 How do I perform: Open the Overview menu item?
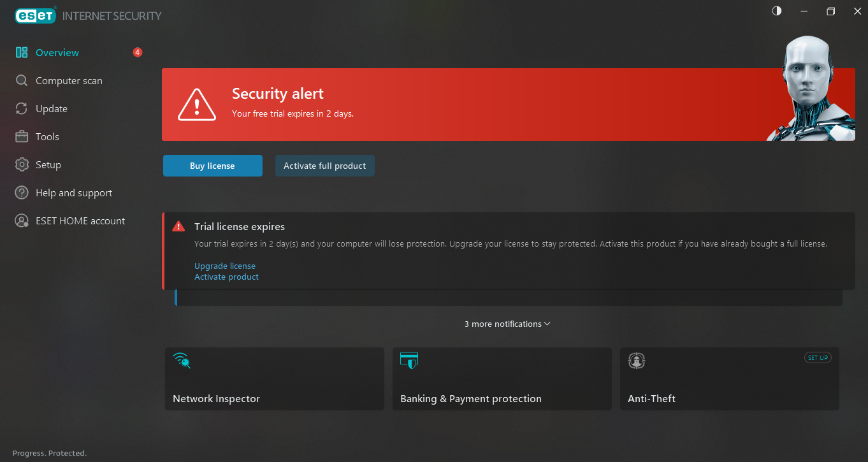57,53
